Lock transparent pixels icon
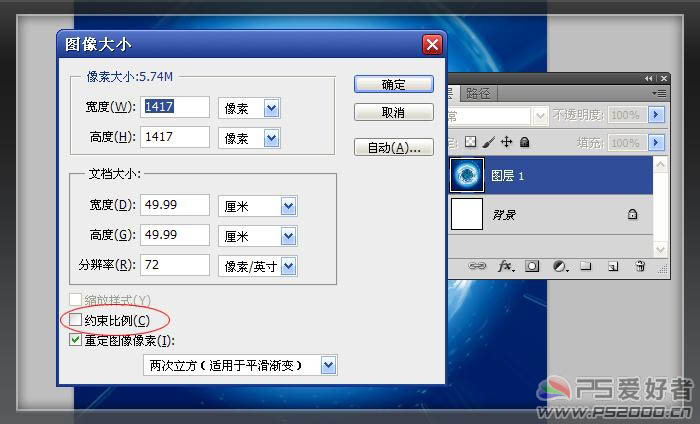 click(x=471, y=142)
